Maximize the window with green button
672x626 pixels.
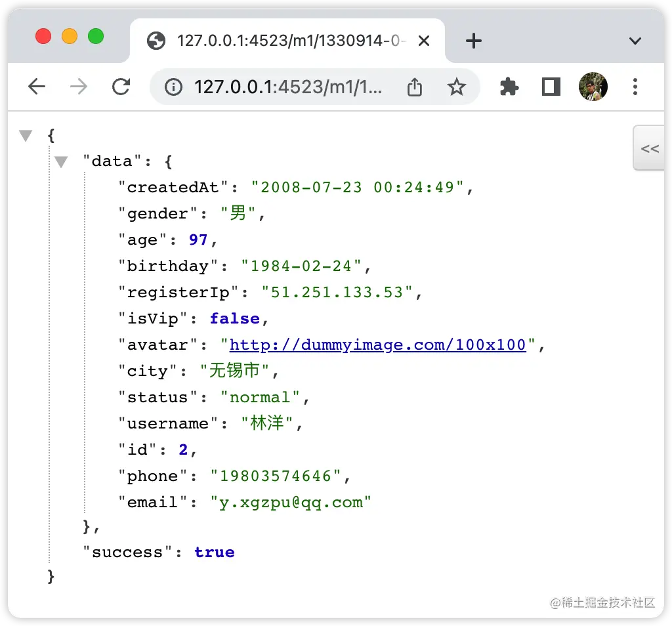[96, 36]
